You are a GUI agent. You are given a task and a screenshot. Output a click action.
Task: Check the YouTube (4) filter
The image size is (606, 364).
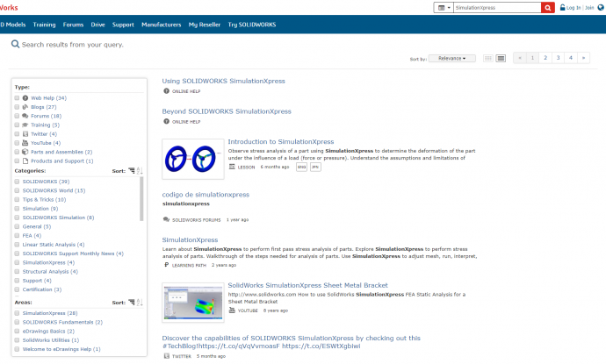(17, 143)
